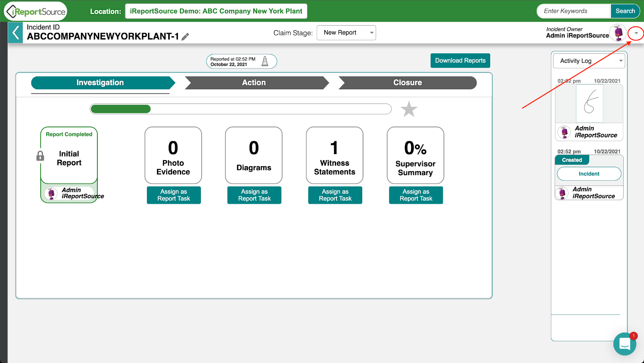644x363 pixels.
Task: Click the lock icon beside Initial Report
Action: tap(40, 156)
